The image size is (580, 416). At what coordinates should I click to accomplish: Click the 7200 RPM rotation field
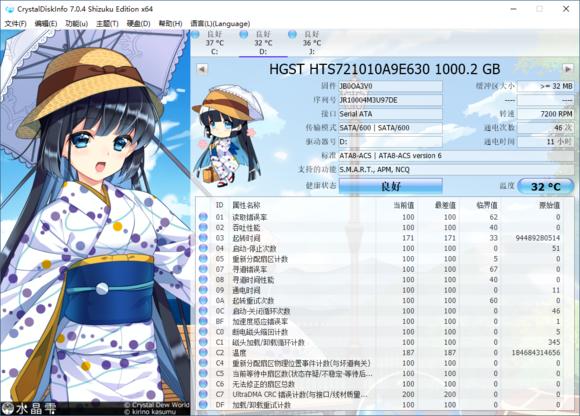546,114
